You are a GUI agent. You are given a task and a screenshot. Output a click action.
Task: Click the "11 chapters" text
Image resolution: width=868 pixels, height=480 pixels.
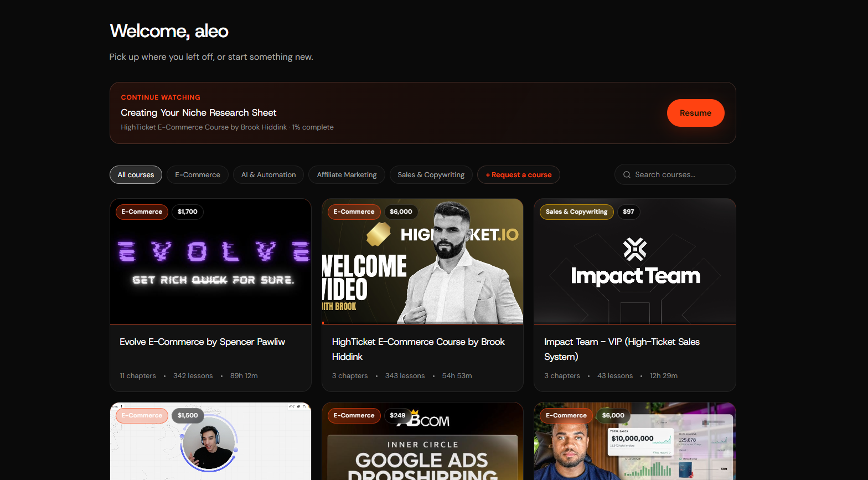[138, 376]
